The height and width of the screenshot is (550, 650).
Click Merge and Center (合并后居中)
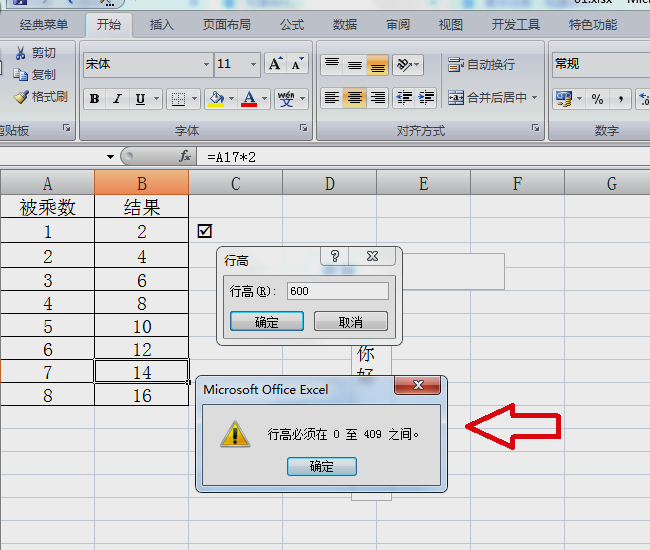click(487, 98)
